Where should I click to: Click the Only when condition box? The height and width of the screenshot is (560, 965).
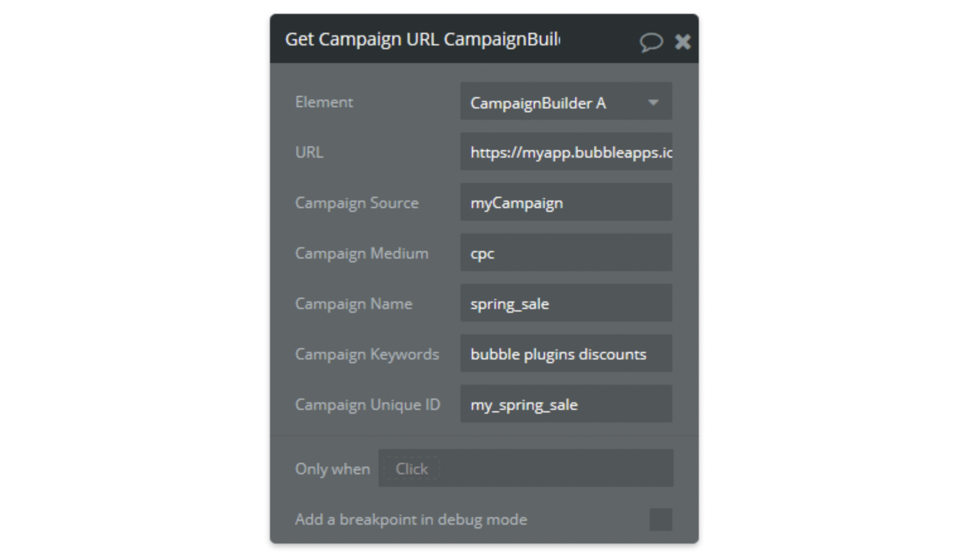pyautogui.click(x=525, y=469)
